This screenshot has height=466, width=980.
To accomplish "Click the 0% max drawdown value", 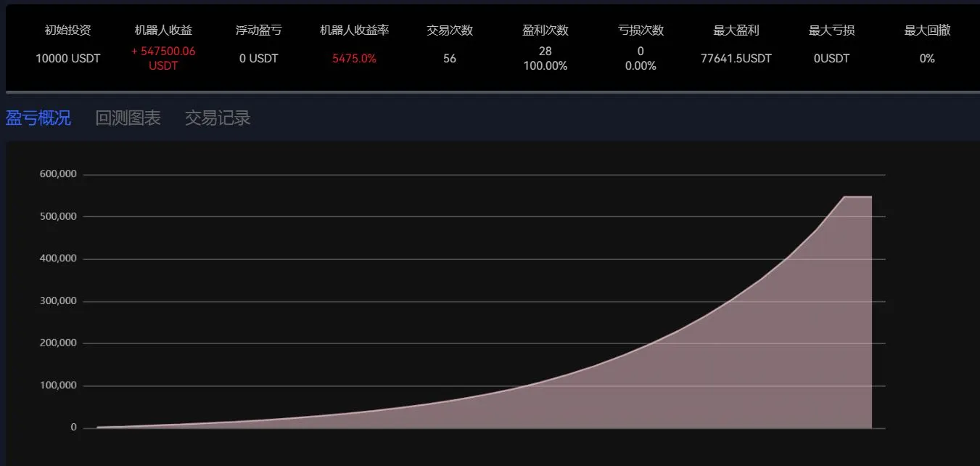I will (x=927, y=59).
